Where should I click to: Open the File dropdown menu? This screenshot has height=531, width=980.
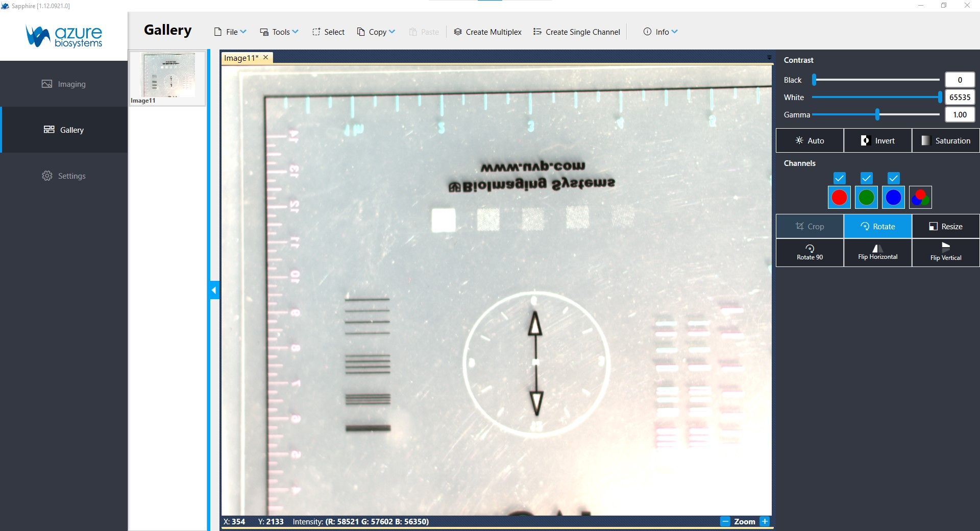pos(230,32)
